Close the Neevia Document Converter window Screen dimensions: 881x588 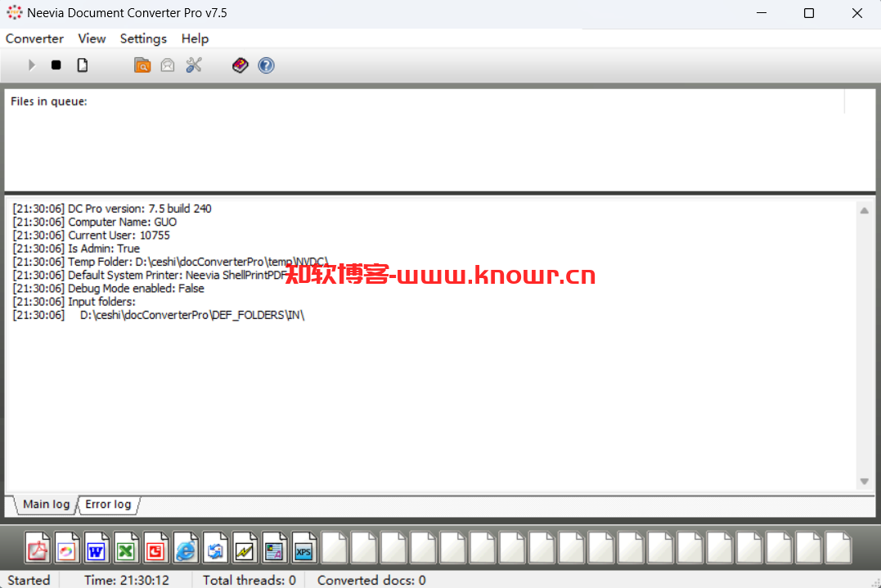click(856, 13)
